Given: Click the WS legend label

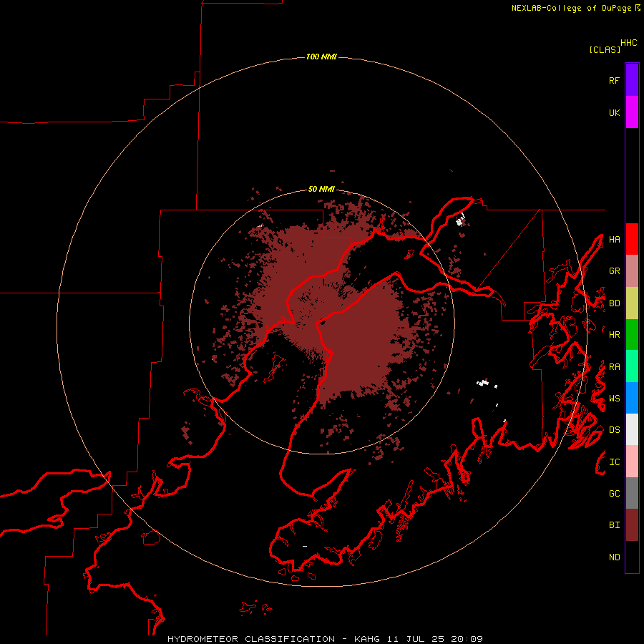Looking at the screenshot, I should (x=614, y=399).
